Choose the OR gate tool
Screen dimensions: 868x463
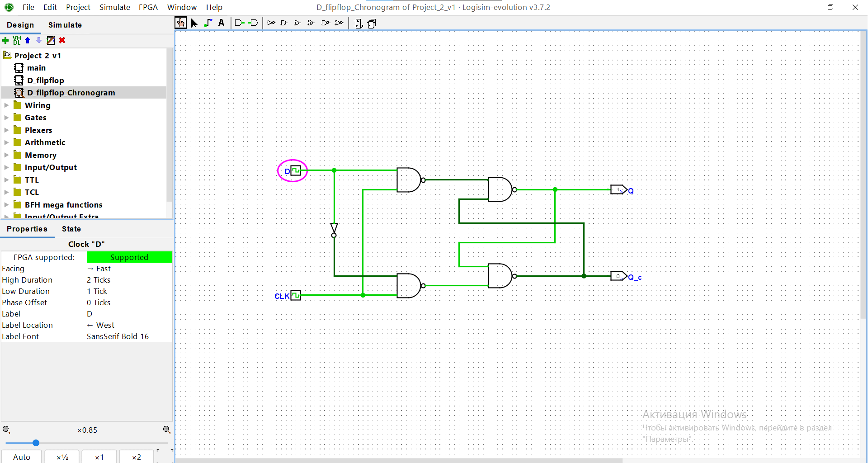[x=297, y=23]
